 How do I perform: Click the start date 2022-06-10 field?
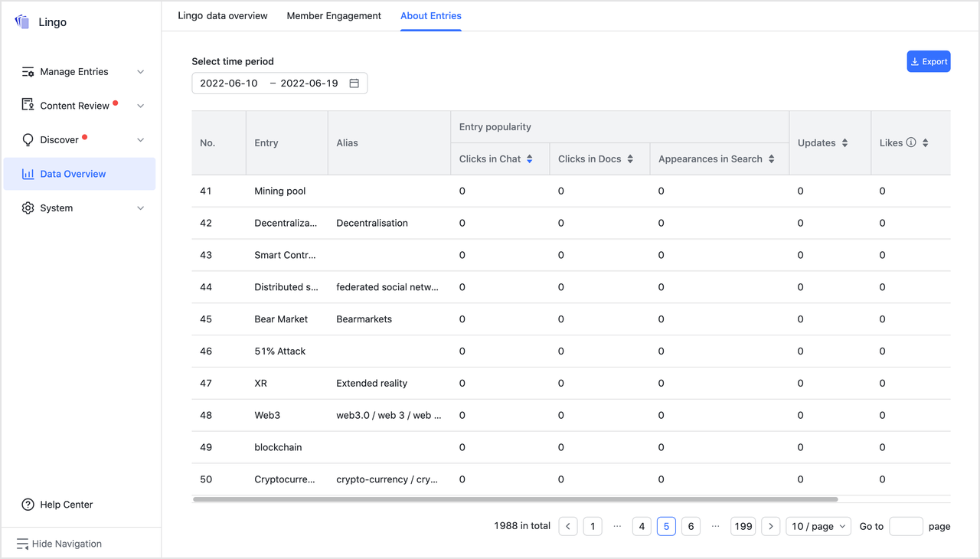[x=229, y=83]
